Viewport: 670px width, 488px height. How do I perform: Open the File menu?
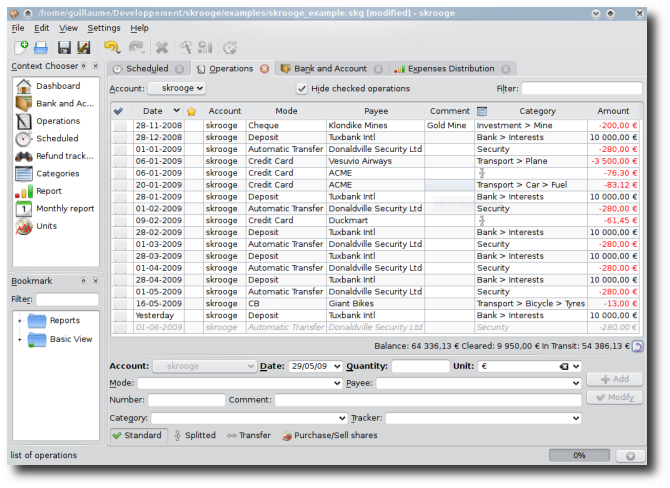18,28
